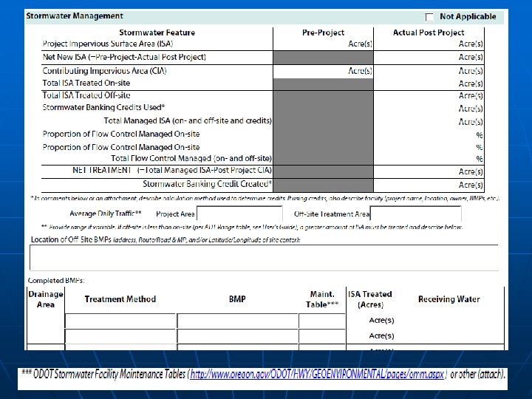
Task: Click Pre-Project Acre(s) cell for Project Impervious Surface Area
Action: point(323,44)
